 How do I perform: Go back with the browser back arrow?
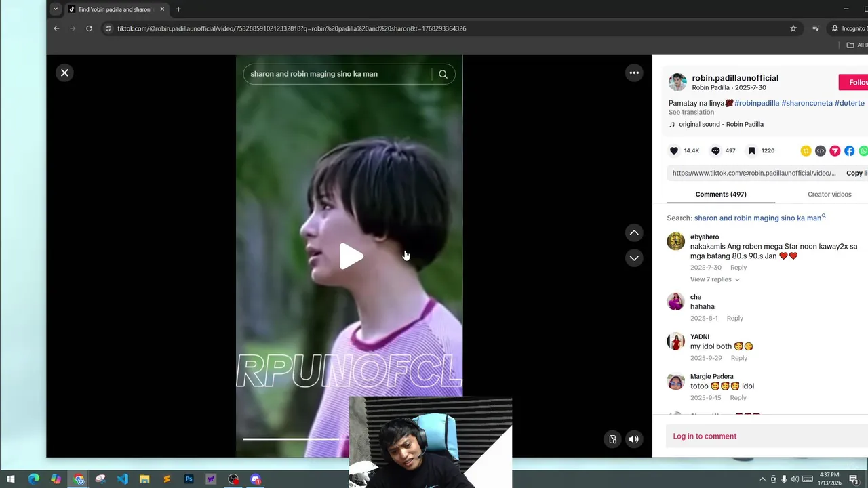tap(56, 28)
